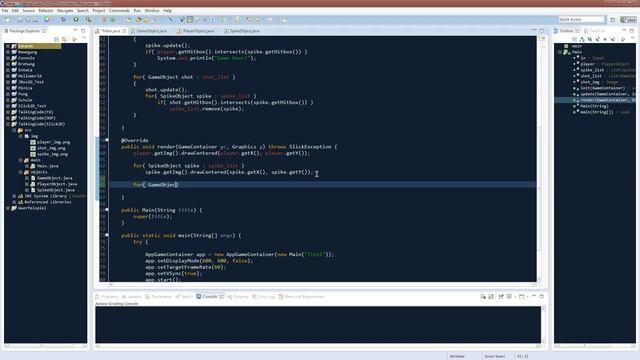Image resolution: width=640 pixels, height=360 pixels.
Task: Collapse the src folder
Action: [x=14, y=130]
